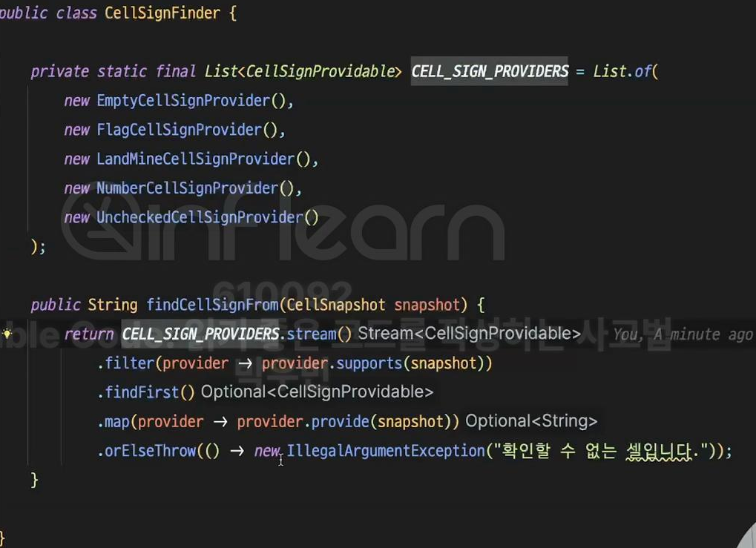
Task: Click the NumberCellSignProvider class name
Action: pyautogui.click(x=188, y=188)
